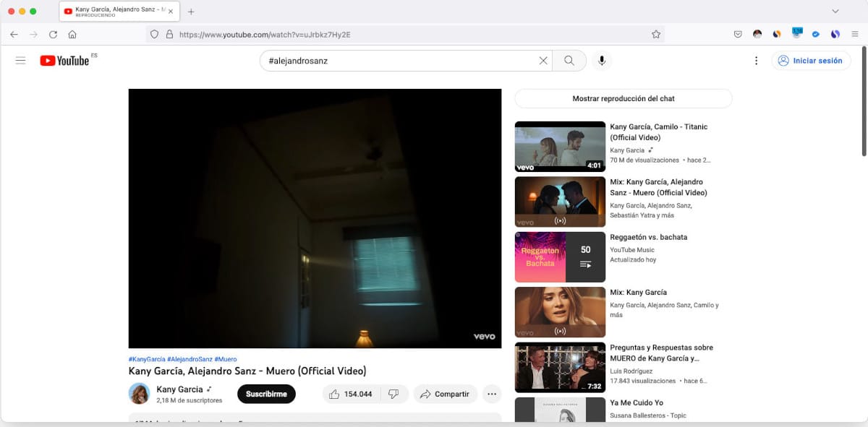Open Ya Me Cuido Yo thumbnail
Screen dimensions: 868x427
pyautogui.click(x=560, y=410)
